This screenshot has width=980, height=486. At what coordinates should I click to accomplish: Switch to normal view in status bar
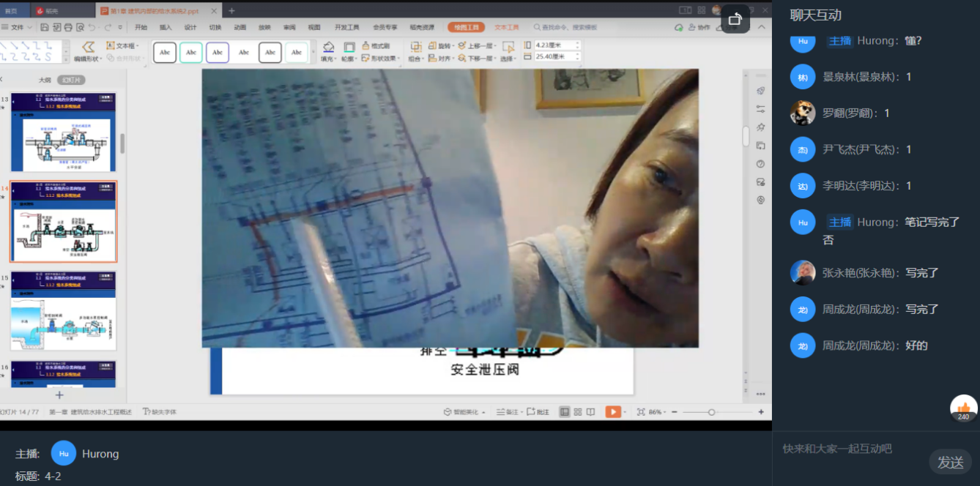564,412
